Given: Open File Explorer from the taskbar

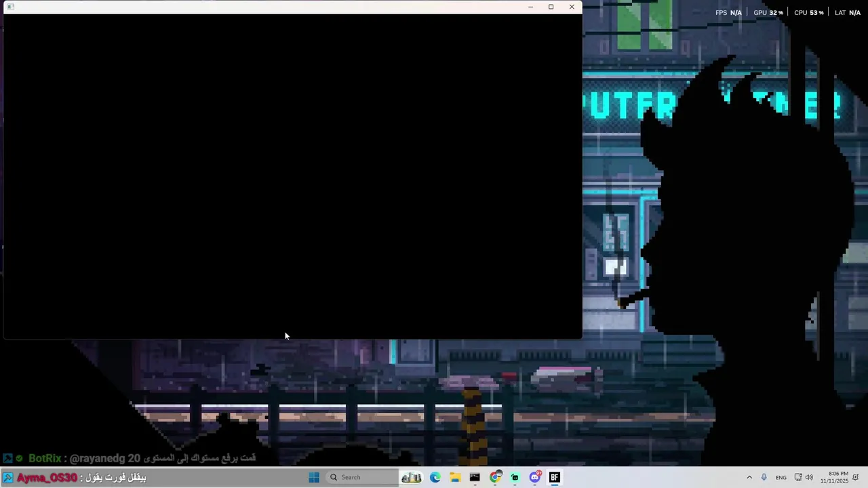Looking at the screenshot, I should click(x=455, y=477).
